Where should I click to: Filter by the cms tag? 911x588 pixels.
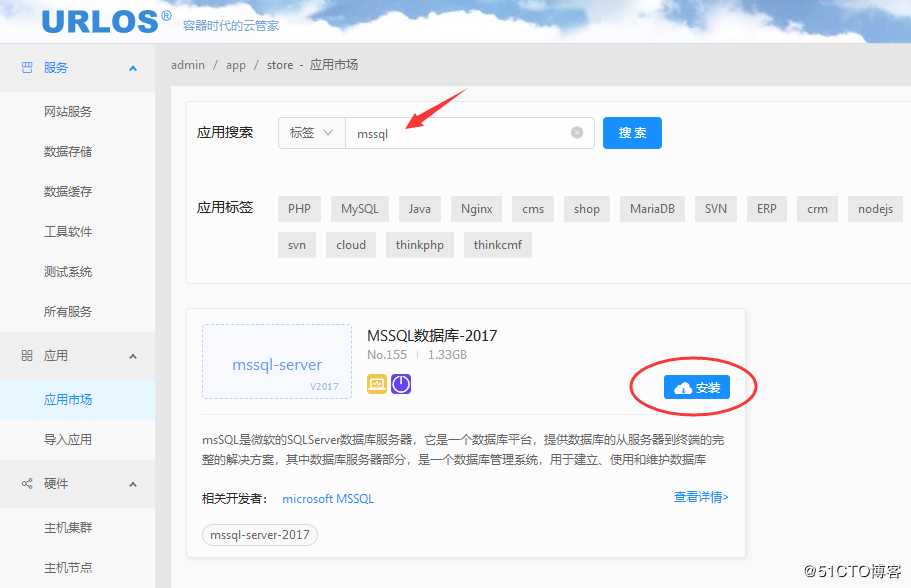click(x=533, y=209)
